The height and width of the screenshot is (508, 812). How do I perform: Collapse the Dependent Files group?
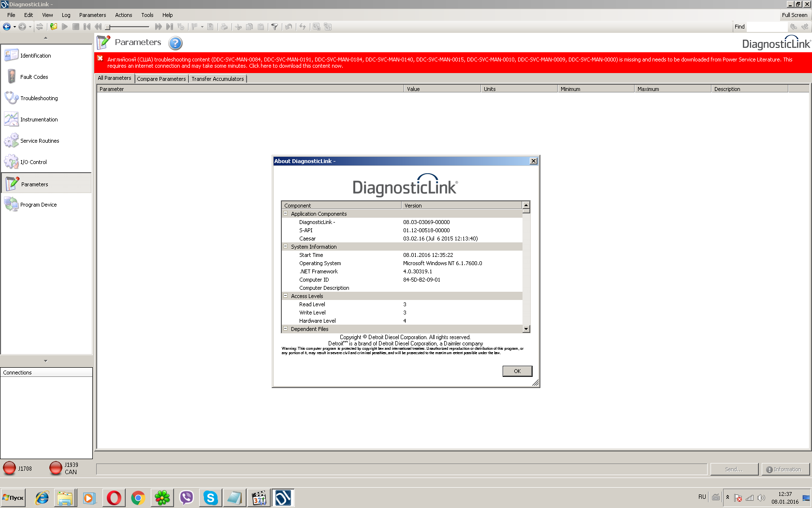click(x=285, y=329)
